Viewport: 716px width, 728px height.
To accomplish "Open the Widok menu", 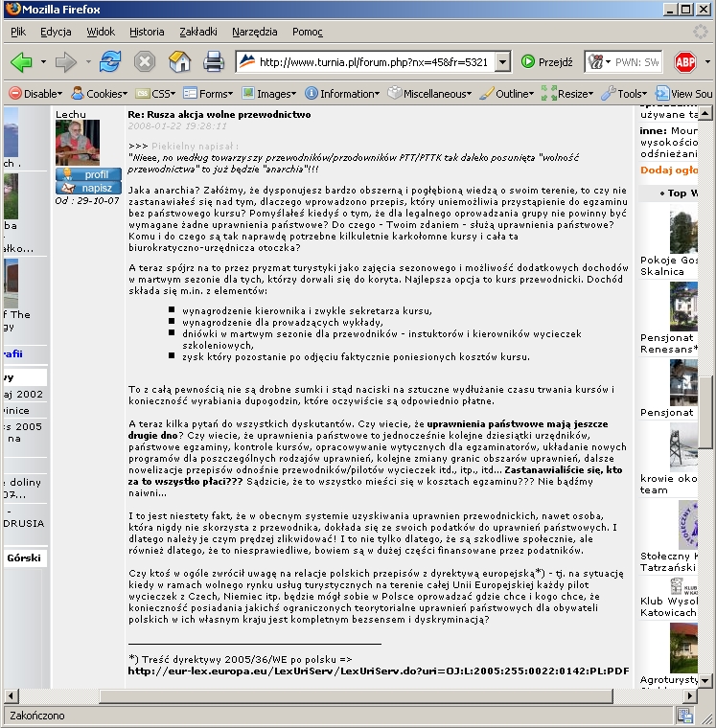I will 101,32.
